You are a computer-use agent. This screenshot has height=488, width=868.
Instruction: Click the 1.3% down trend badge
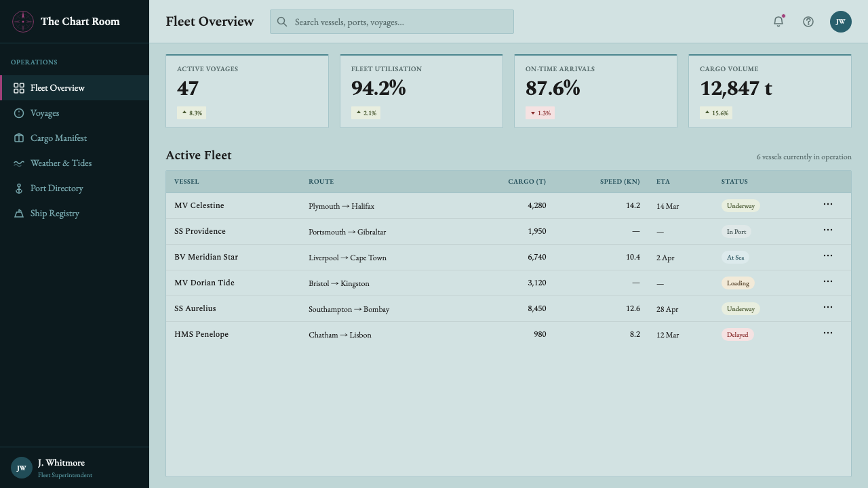(540, 113)
